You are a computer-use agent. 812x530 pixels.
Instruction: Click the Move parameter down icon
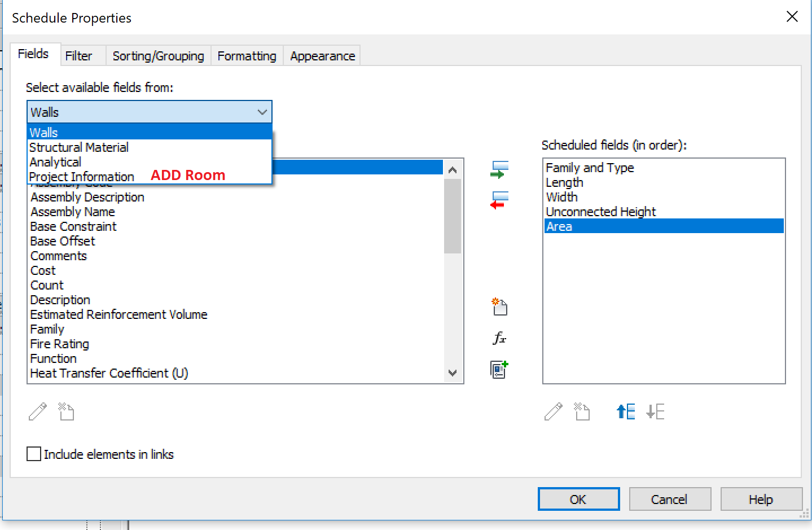(655, 411)
